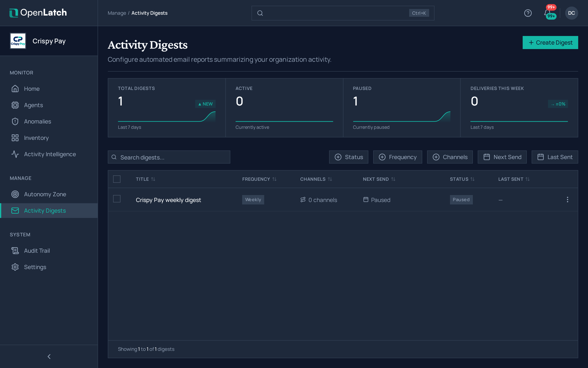This screenshot has width=588, height=368.
Task: Navigate to Activity Intelligence
Action: [x=49, y=154]
